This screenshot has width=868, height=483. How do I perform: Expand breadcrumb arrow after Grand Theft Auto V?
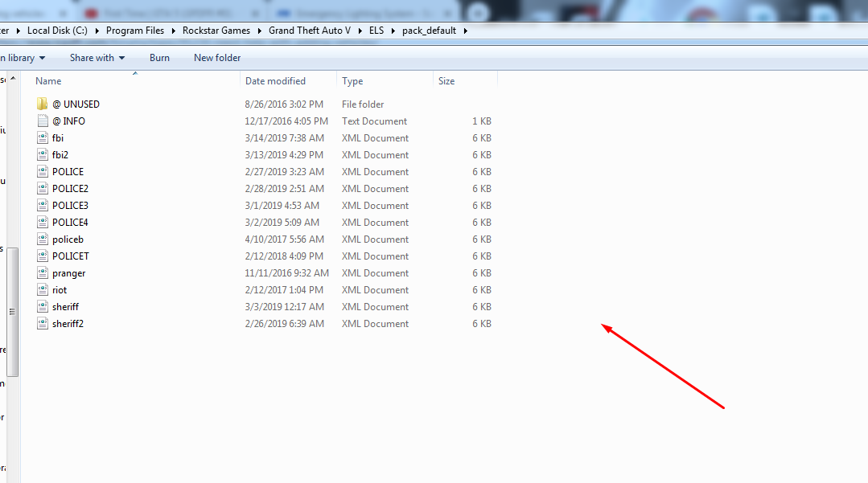coord(360,31)
